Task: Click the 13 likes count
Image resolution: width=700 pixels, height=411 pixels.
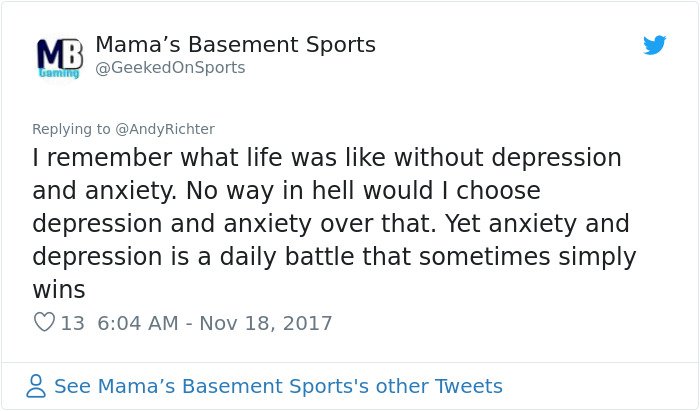Action: (72, 323)
